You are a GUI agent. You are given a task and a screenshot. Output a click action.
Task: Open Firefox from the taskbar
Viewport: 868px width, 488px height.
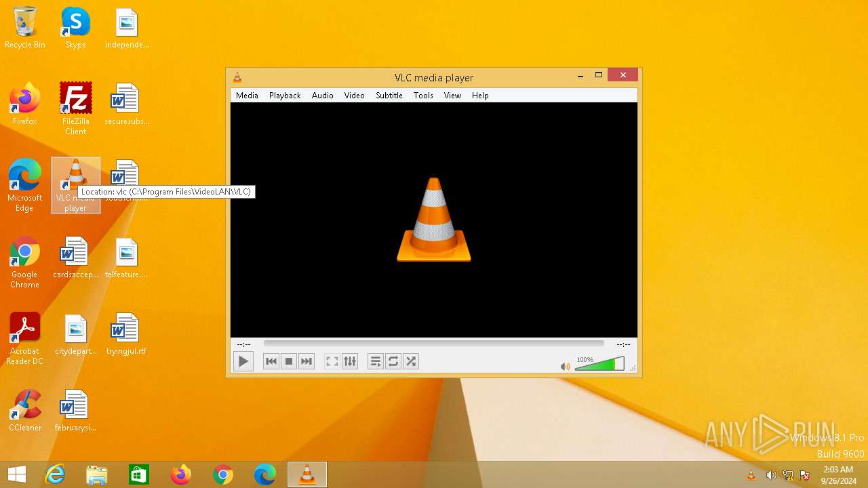pos(181,474)
